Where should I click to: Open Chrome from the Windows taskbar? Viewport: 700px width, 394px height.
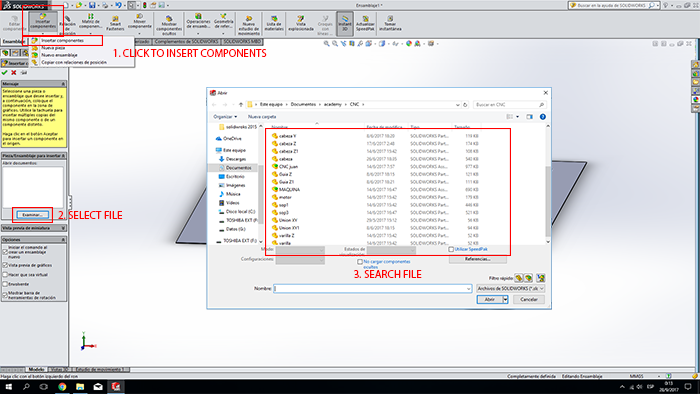point(62,387)
